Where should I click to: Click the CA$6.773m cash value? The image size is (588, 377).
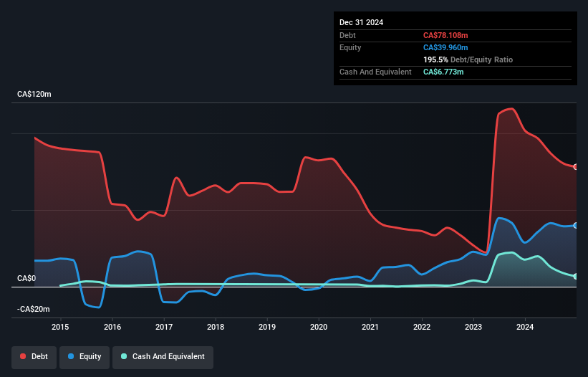[443, 72]
